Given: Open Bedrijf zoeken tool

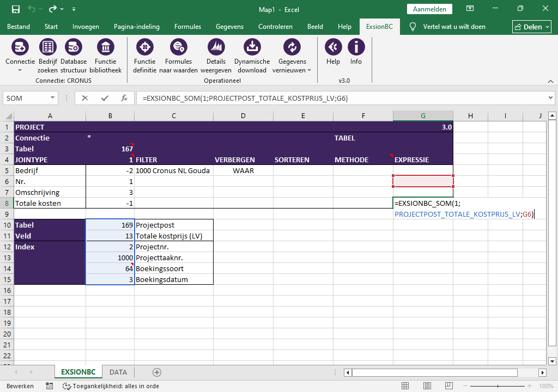Looking at the screenshot, I should 48,47.
